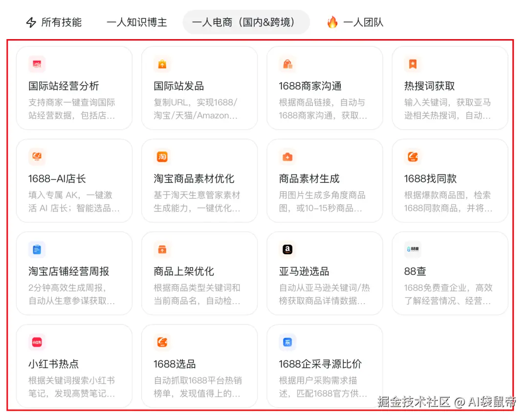Click the flame icon beside 一人团队
Image resolution: width=528 pixels, height=420 pixels.
[x=332, y=22]
